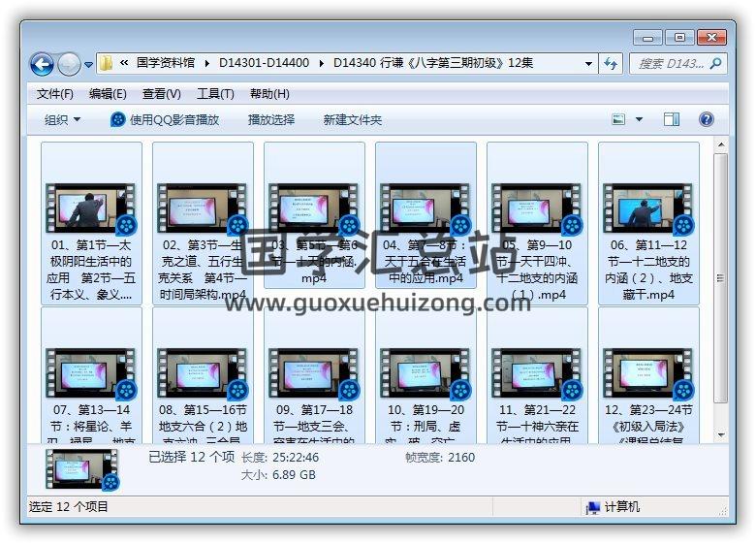Click 使用QQ影音播放 button
The height and width of the screenshot is (544, 756).
pyautogui.click(x=165, y=119)
